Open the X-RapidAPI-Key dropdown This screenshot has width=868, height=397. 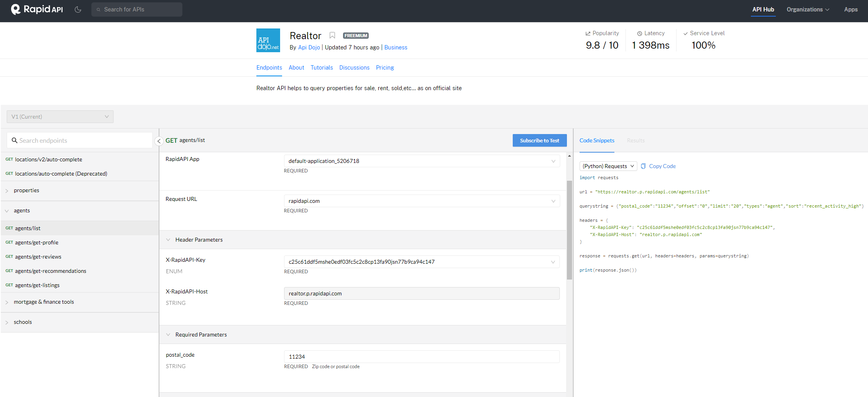pyautogui.click(x=422, y=262)
